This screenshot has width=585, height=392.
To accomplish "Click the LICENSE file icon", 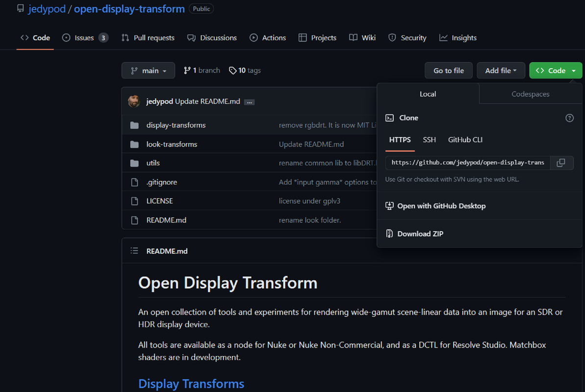I will point(135,201).
